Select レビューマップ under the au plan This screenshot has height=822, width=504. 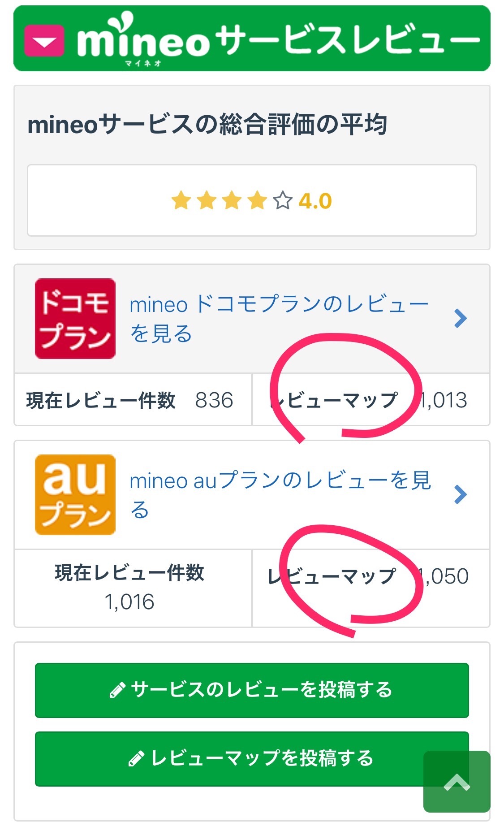point(332,576)
